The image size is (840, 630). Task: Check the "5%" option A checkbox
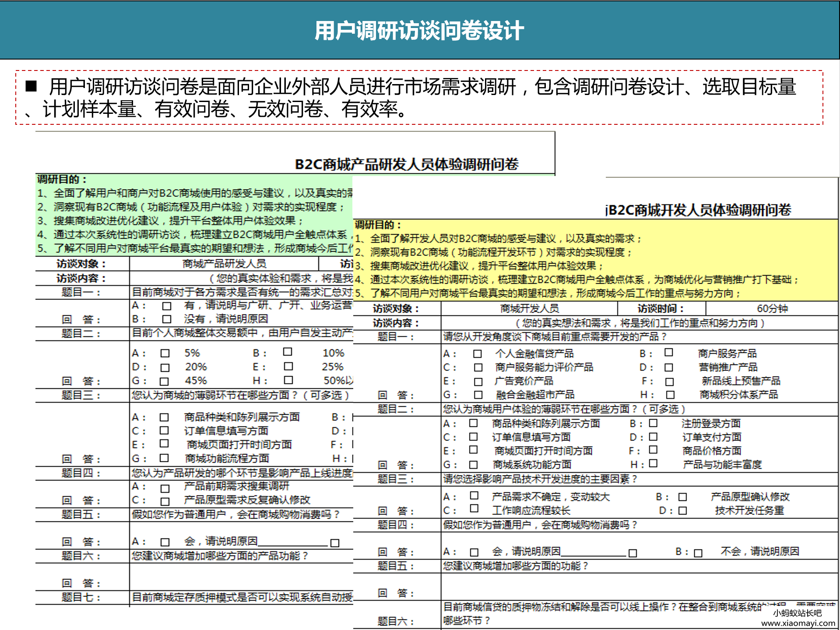(165, 353)
